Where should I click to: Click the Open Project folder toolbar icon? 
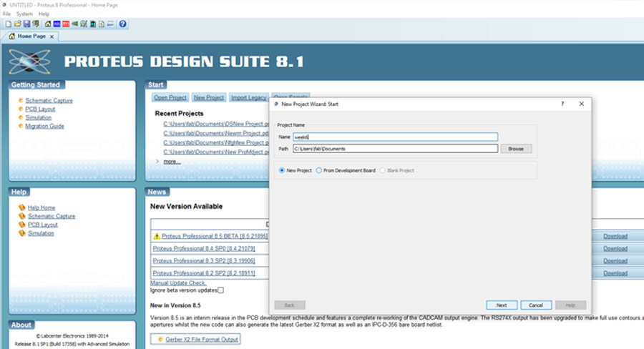pyautogui.click(x=17, y=24)
